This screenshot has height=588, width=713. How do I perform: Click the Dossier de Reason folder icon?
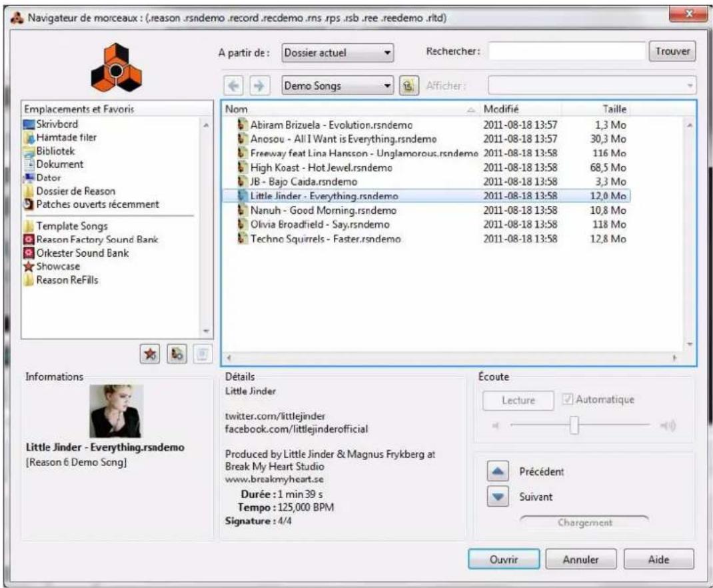[29, 191]
